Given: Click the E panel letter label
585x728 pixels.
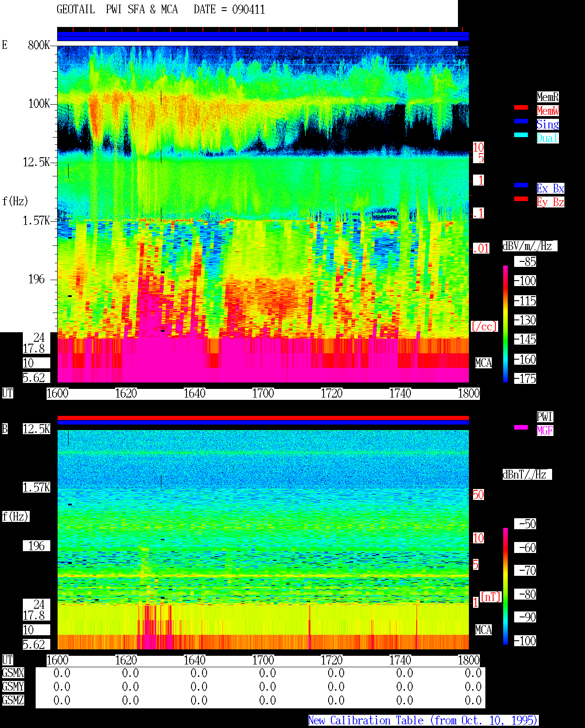Looking at the screenshot, I should click(x=5, y=45).
